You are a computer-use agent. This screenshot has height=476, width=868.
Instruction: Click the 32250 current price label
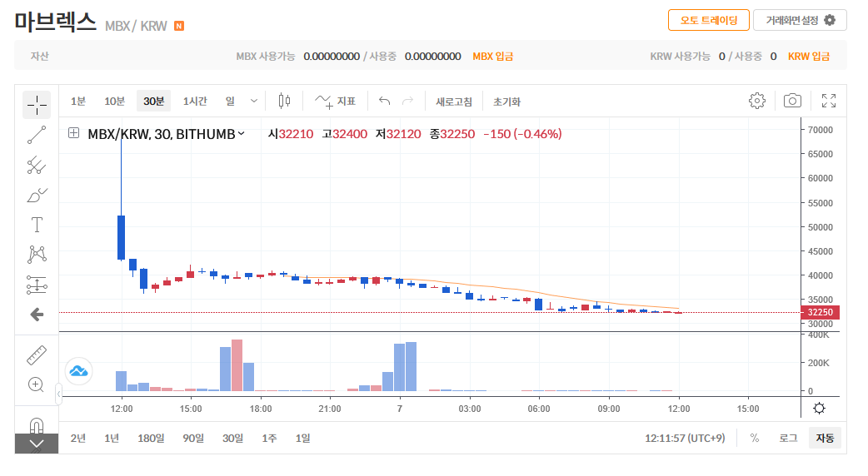[x=821, y=312]
